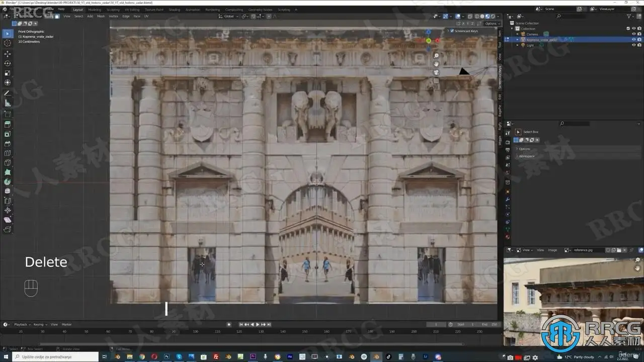The height and width of the screenshot is (362, 644).
Task: Toggle camera view gizmo icon
Action: pos(436,72)
